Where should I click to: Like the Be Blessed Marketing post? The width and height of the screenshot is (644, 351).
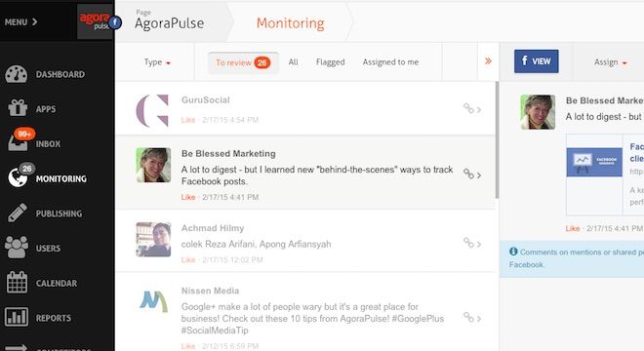pos(188,198)
